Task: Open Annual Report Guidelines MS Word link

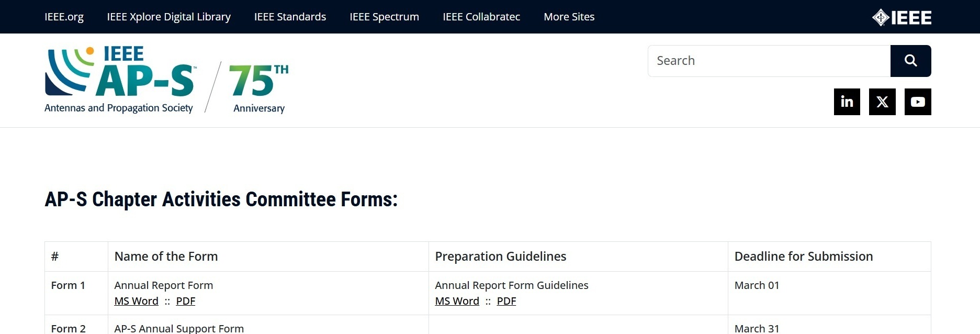Action: (457, 301)
